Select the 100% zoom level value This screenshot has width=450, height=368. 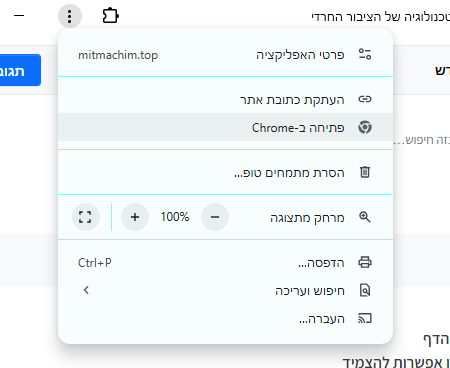point(175,217)
